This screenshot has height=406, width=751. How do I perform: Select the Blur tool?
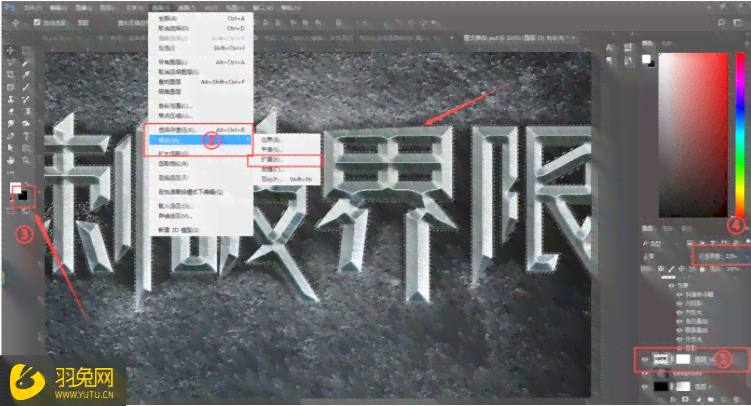coord(11,124)
